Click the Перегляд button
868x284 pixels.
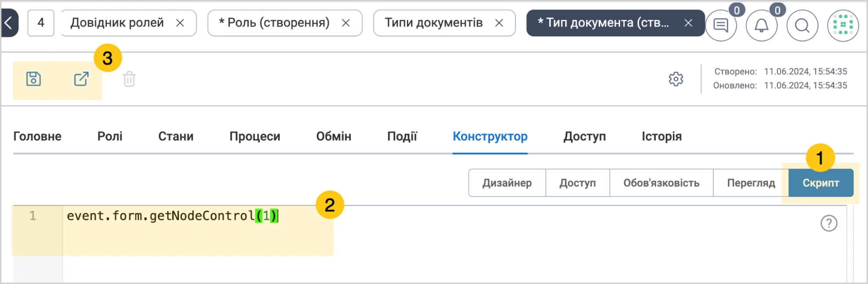click(751, 183)
